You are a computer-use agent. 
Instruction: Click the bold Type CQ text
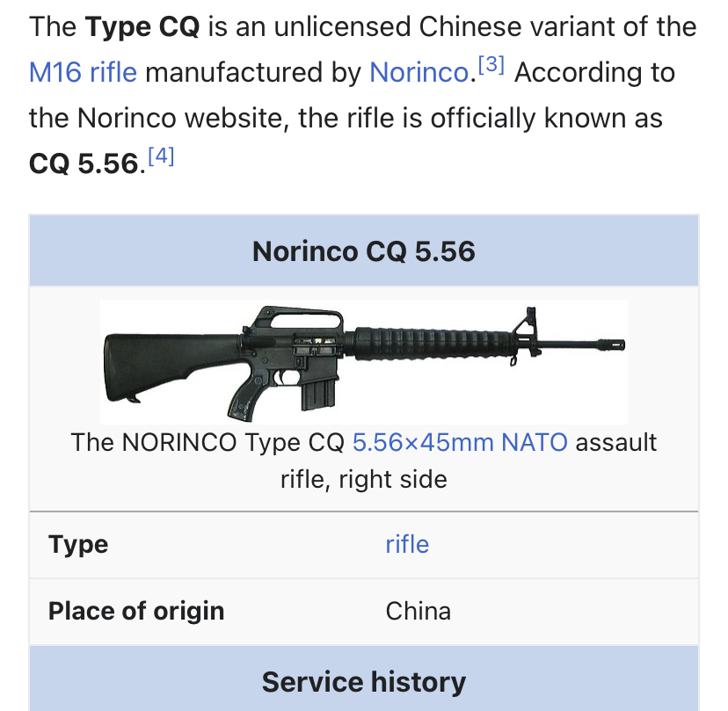point(142,26)
